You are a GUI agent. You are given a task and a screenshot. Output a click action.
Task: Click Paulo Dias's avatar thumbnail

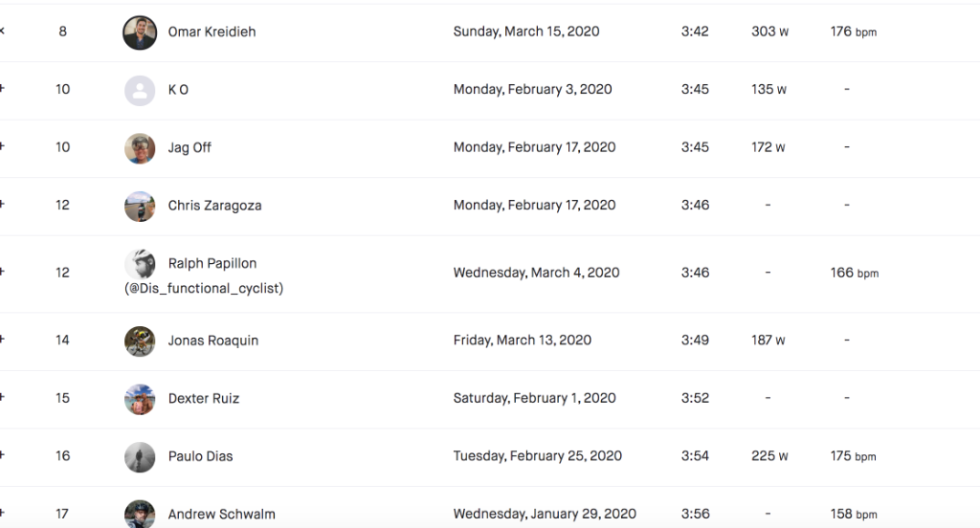coord(140,456)
